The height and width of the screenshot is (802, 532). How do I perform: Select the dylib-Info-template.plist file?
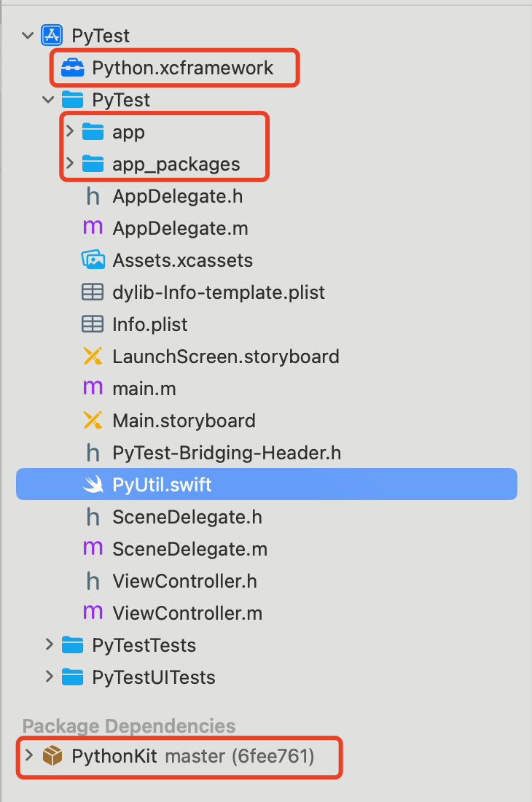click(219, 292)
